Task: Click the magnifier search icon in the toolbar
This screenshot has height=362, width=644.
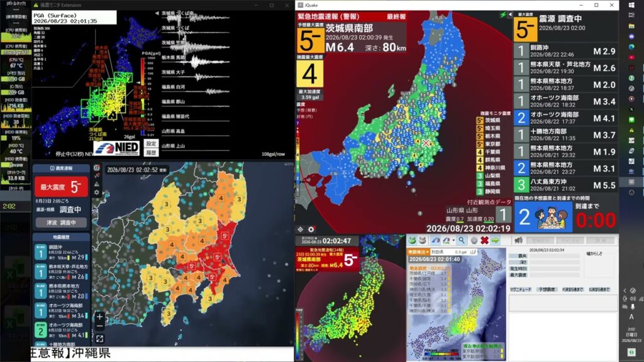Action: 462,241
